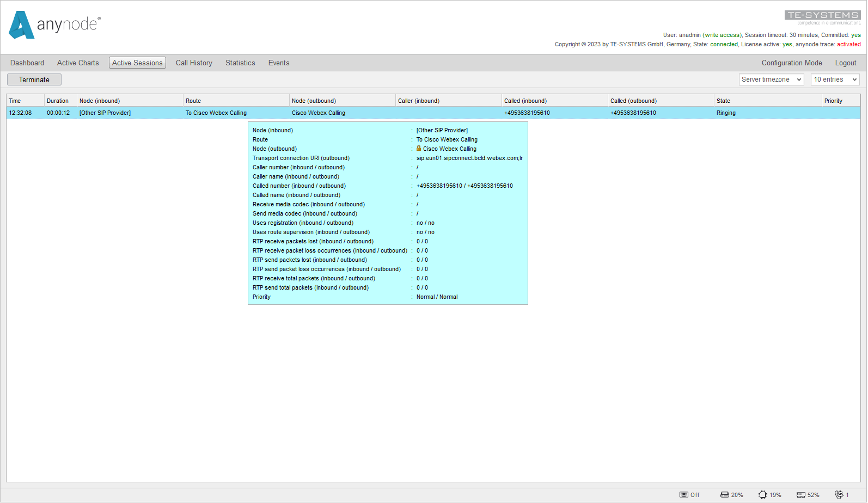Click State 'connected' status text

pos(724,44)
